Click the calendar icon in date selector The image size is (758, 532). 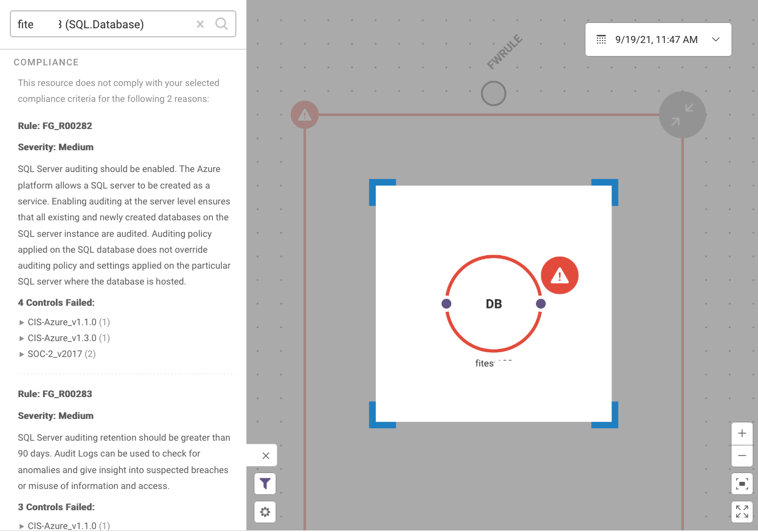tap(601, 39)
